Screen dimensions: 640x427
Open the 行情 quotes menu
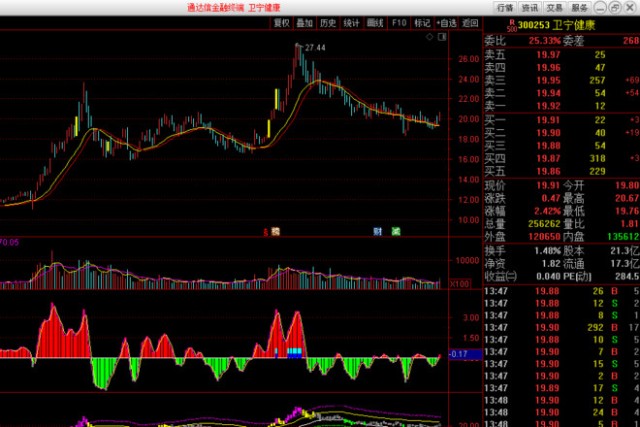click(506, 6)
